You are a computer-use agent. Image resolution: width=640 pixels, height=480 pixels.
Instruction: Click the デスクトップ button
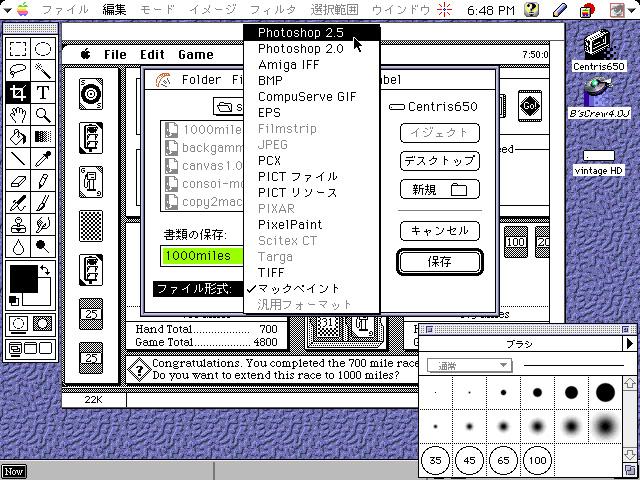coord(440,161)
